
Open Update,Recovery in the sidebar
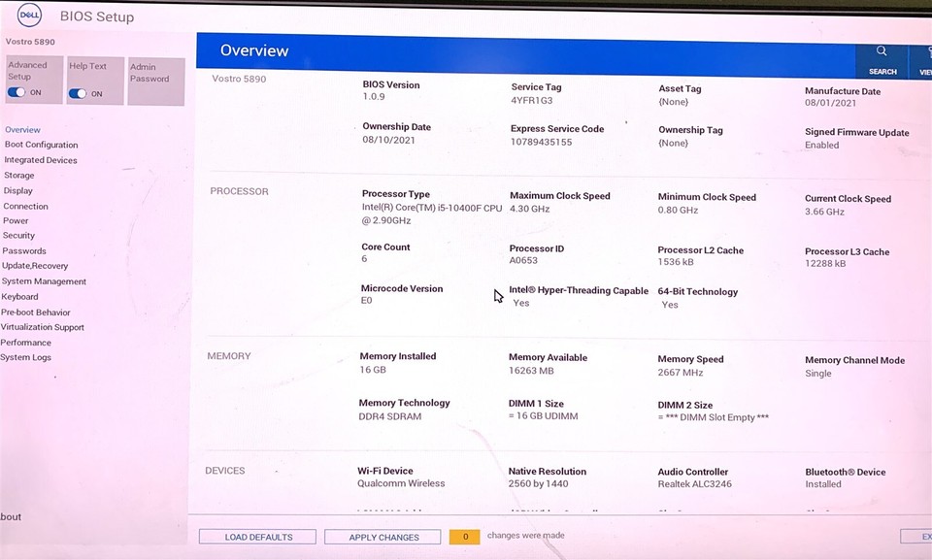35,266
